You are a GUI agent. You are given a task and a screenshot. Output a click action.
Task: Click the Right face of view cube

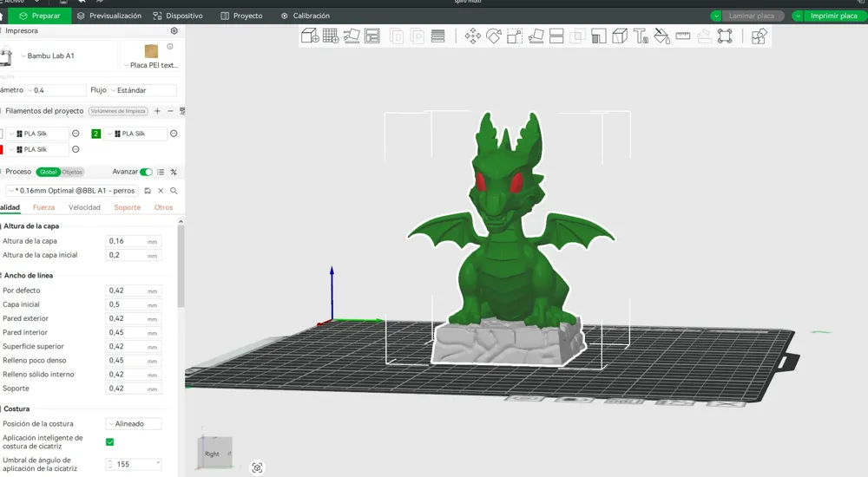(x=214, y=454)
